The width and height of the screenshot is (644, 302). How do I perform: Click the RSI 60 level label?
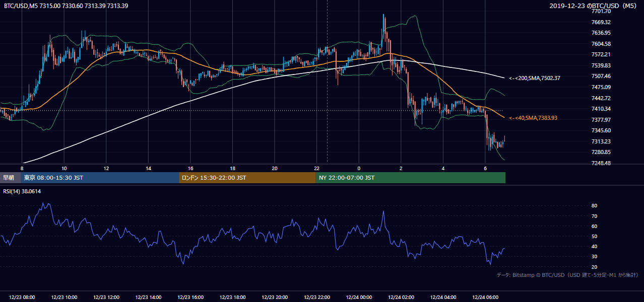(594, 226)
